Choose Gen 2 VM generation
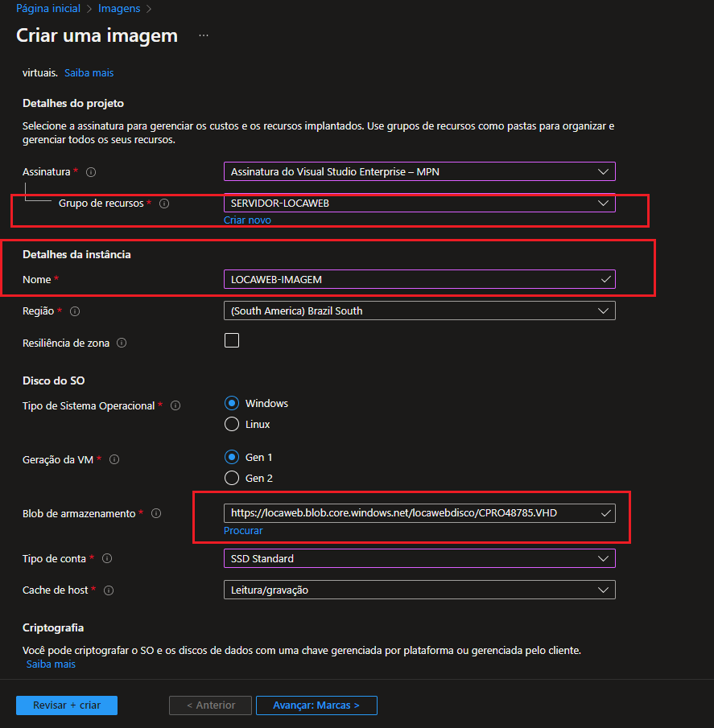The image size is (714, 728). [232, 479]
